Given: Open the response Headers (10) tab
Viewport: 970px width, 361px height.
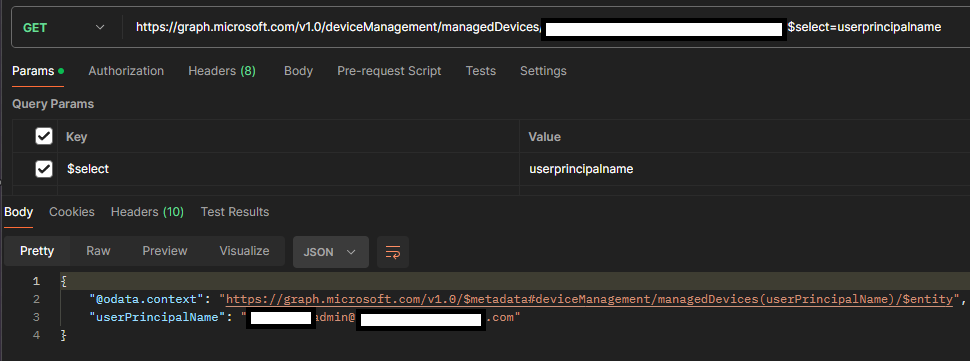Looking at the screenshot, I should (147, 212).
